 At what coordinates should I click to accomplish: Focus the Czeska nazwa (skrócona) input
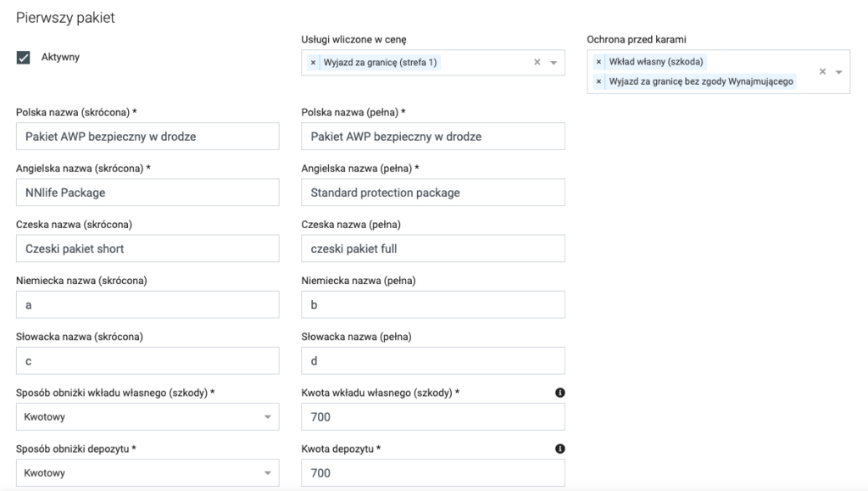tap(147, 248)
